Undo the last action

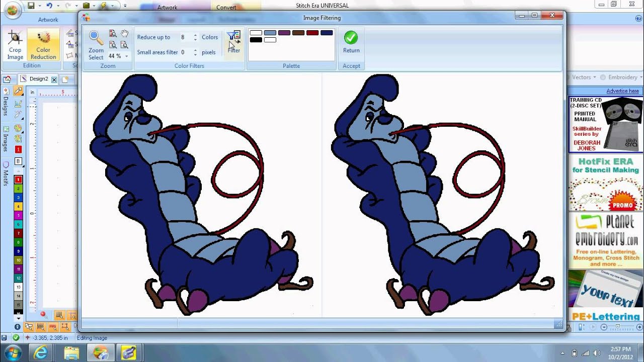pyautogui.click(x=49, y=6)
